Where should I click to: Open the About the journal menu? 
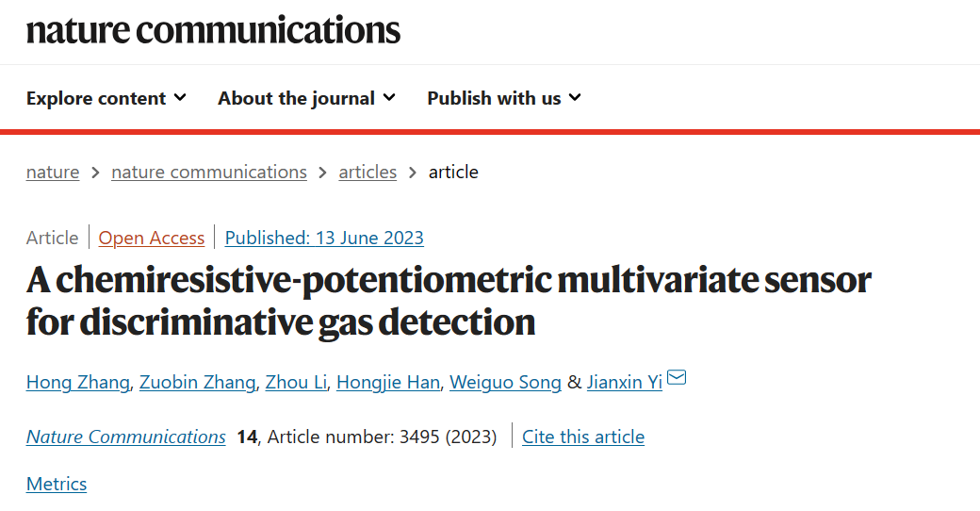306,98
